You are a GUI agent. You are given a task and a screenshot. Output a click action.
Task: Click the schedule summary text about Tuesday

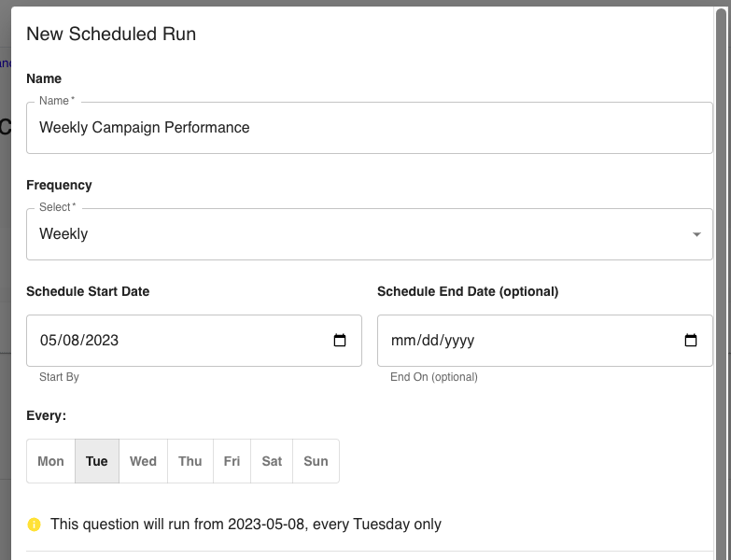pyautogui.click(x=246, y=525)
